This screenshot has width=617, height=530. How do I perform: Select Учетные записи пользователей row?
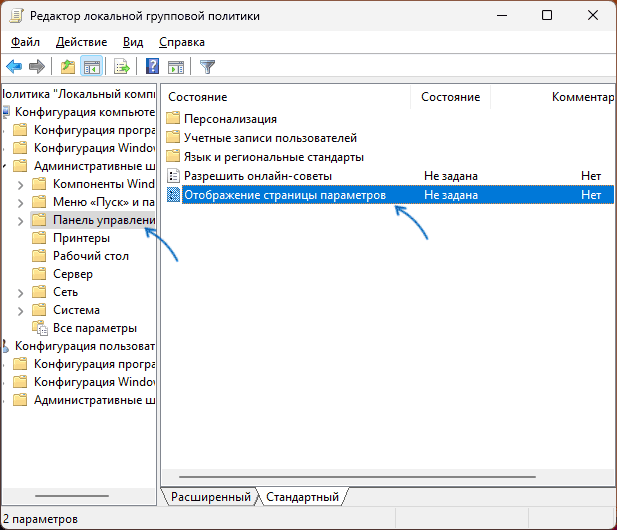[x=270, y=138]
